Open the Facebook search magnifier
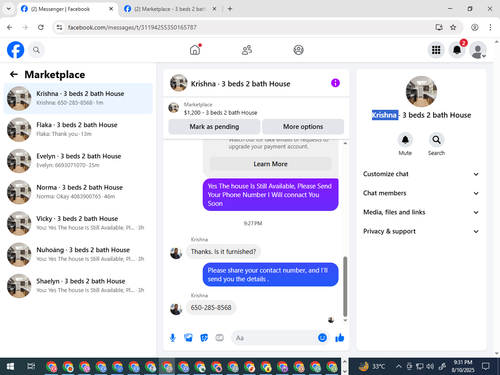This screenshot has height=375, width=500. 36,50
